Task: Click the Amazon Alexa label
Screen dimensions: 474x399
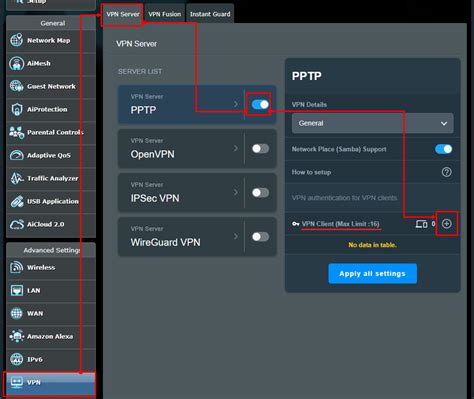Action: click(50, 336)
